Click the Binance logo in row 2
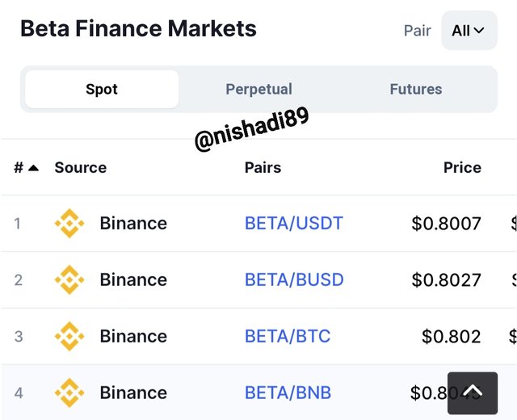 69,279
